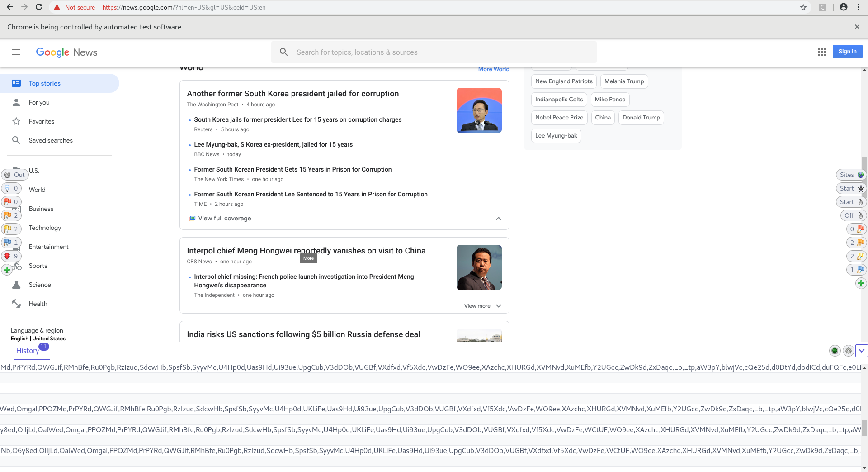The width and height of the screenshot is (868, 472).
Task: Select the Lee Myung-bak topic chip
Action: point(556,136)
